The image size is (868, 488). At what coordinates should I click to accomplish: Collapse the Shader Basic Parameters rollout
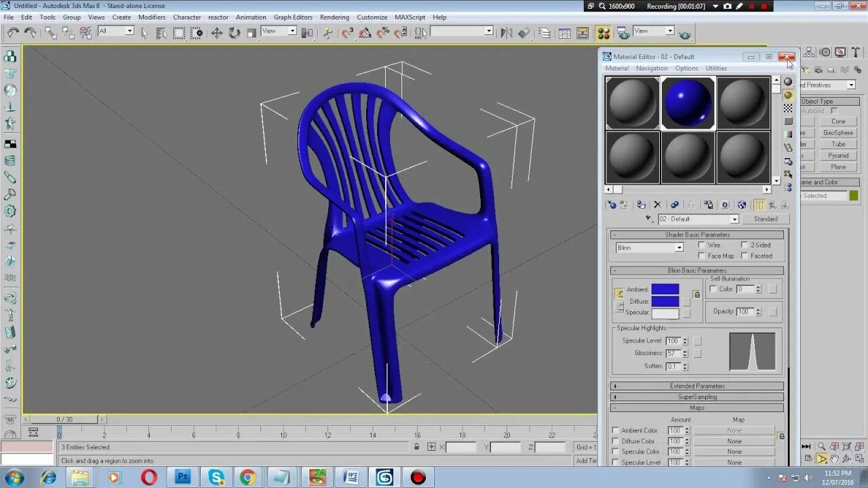697,235
